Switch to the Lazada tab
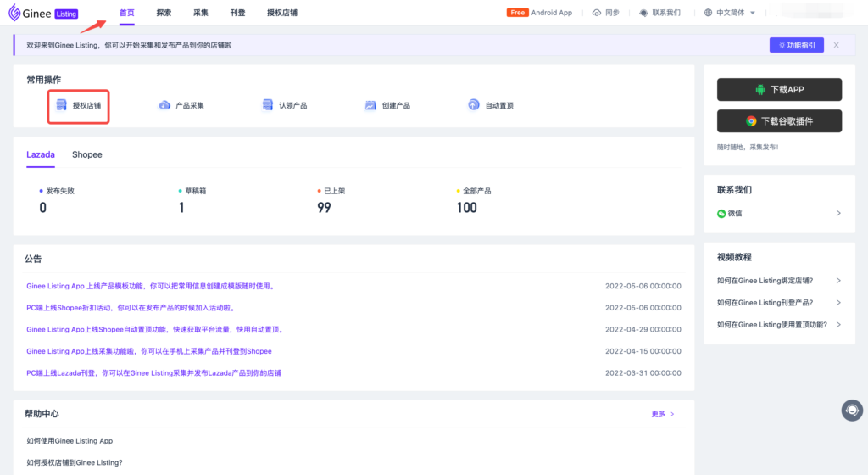This screenshot has width=868, height=475. (41, 154)
